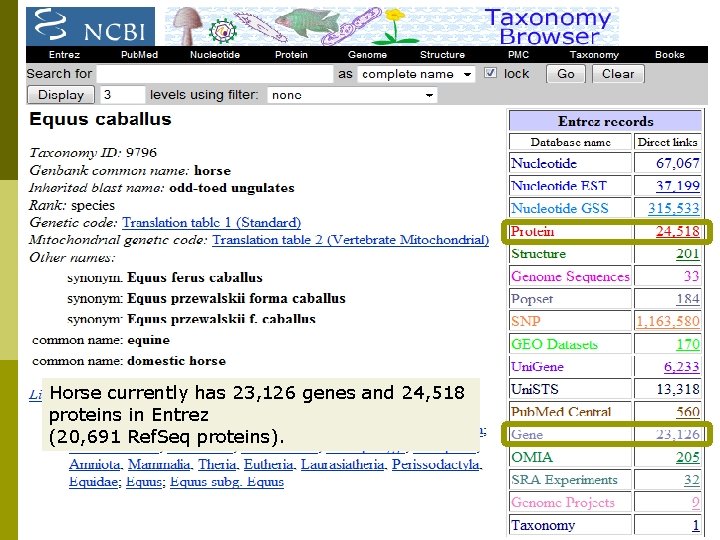Click the GEO Datasets link
Image resolution: width=720 pixels, height=540 pixels.
point(554,344)
